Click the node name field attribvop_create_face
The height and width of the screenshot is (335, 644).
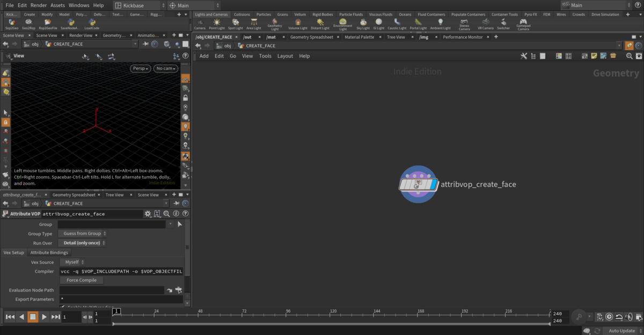[x=92, y=214]
